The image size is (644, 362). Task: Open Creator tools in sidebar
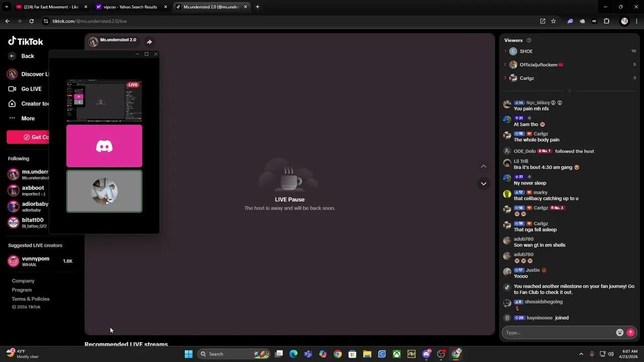pos(29,104)
